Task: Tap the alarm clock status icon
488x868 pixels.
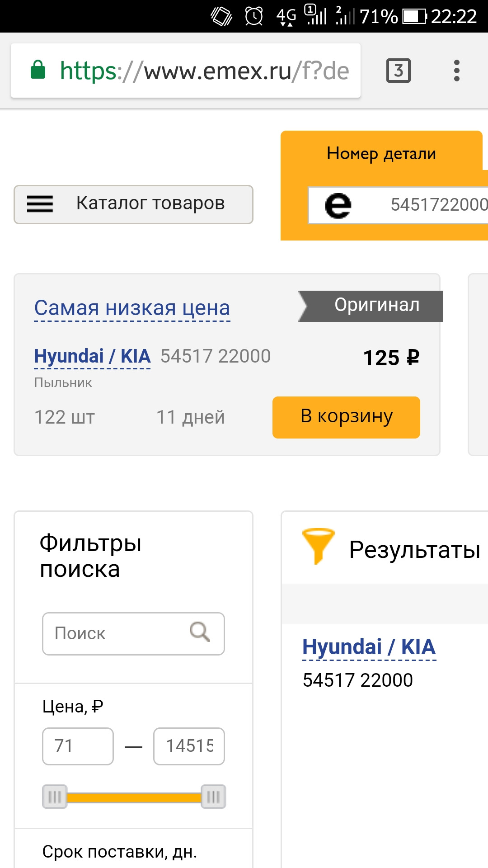Action: [x=253, y=17]
